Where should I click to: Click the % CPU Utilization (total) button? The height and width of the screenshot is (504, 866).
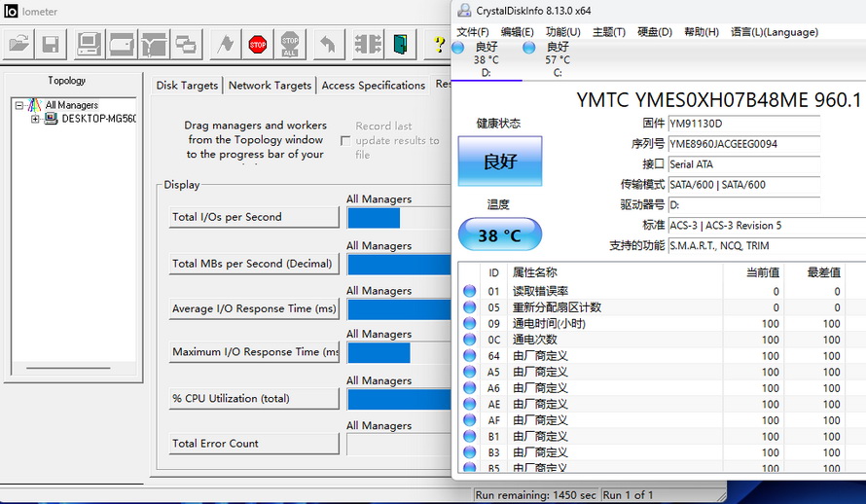[254, 398]
